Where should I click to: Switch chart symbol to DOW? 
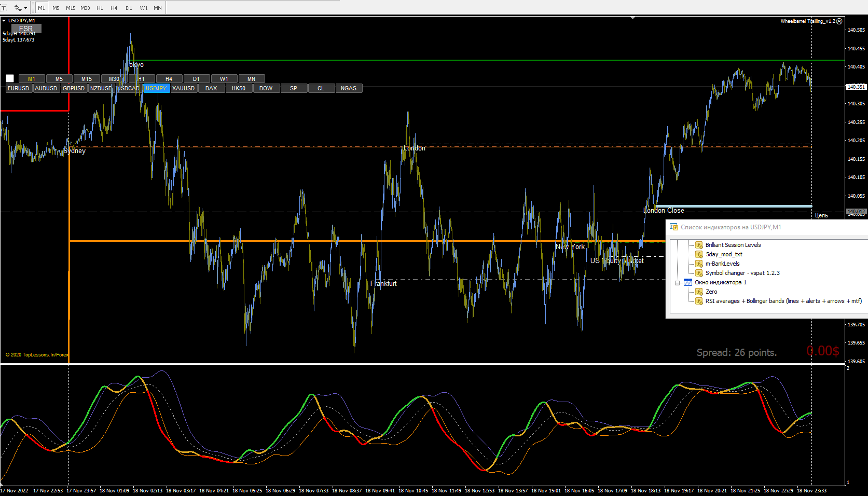tap(266, 88)
